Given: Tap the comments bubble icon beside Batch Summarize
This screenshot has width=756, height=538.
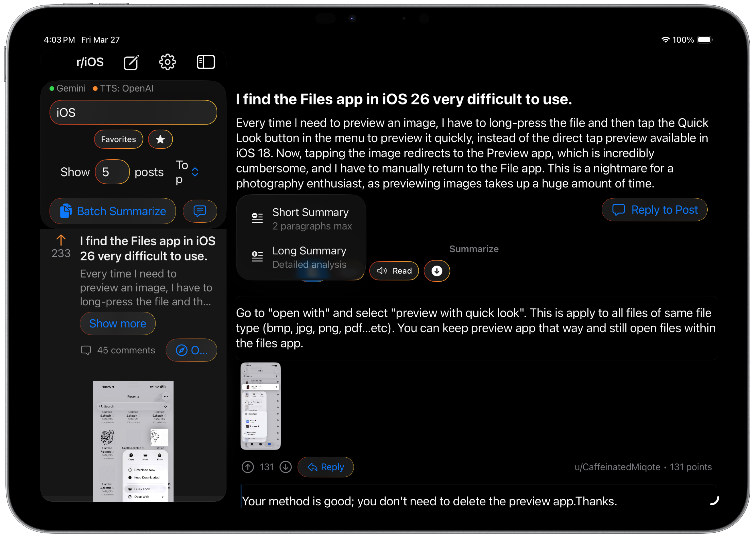Looking at the screenshot, I should pyautogui.click(x=200, y=211).
